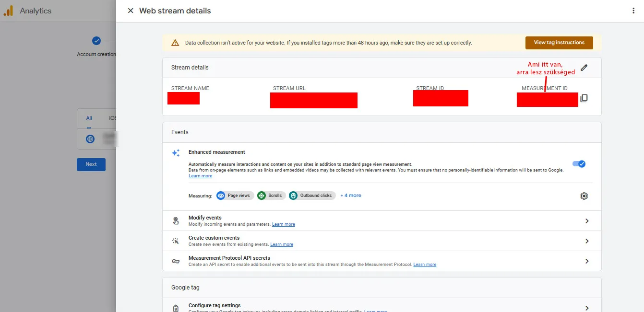Image resolution: width=644 pixels, height=312 pixels.
Task: Open Enhanced measurement gear settings
Action: pyautogui.click(x=584, y=196)
